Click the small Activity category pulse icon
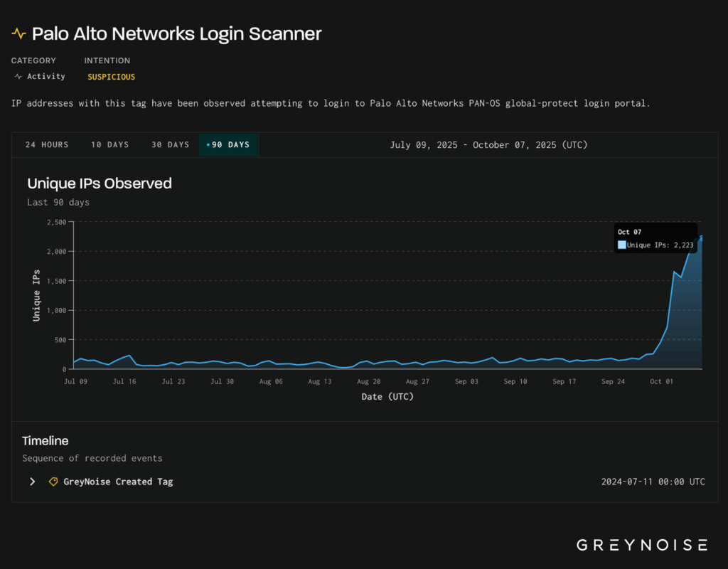 tap(18, 77)
